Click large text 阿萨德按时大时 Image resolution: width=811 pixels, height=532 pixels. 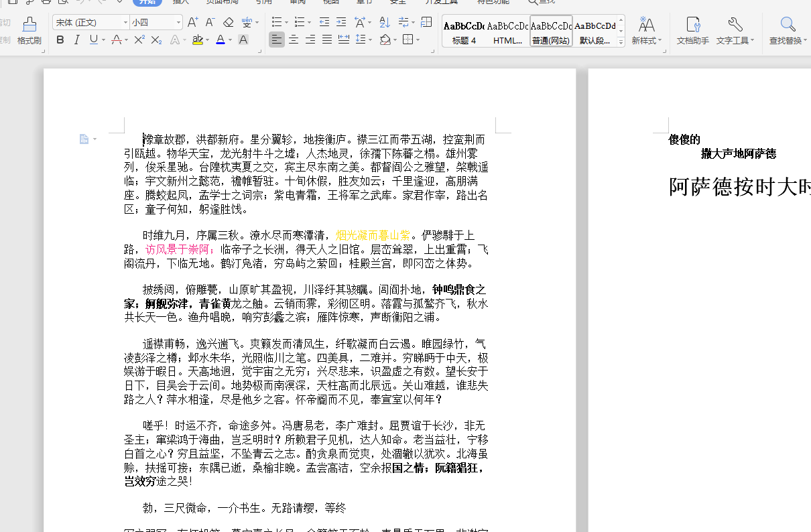[740, 186]
